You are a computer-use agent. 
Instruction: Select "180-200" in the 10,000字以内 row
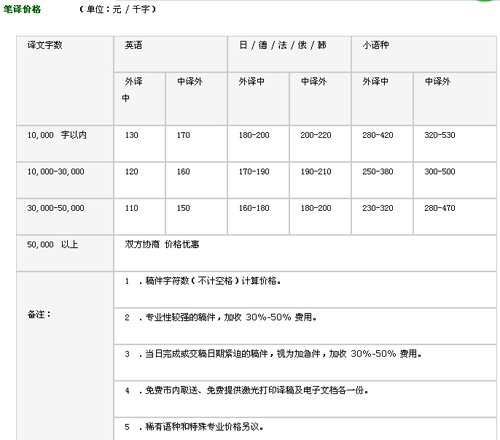click(x=254, y=135)
